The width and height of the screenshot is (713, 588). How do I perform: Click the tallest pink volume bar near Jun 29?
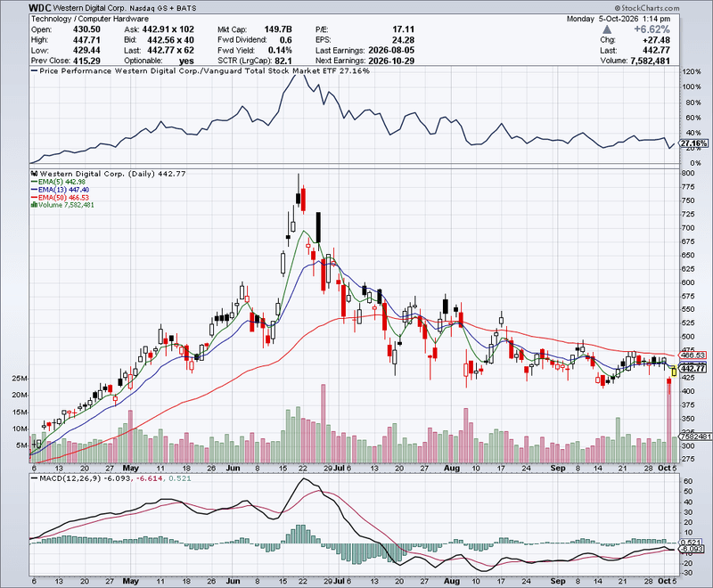tap(324, 423)
